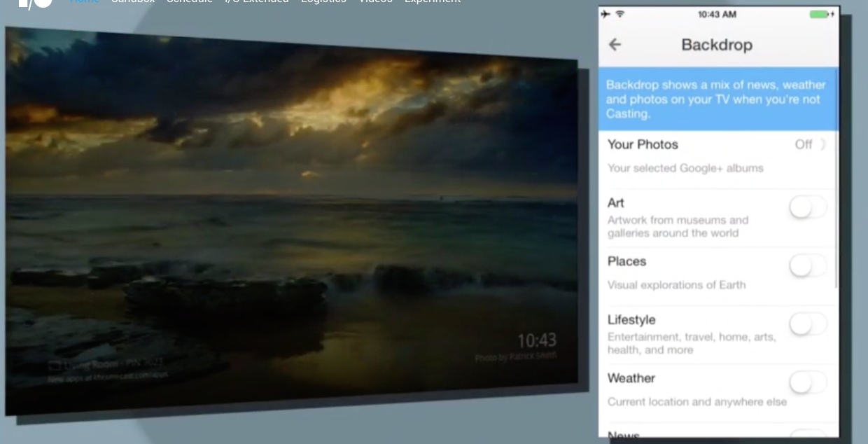Open I/O Extended in the top navigation
868x444 pixels.
[x=256, y=1]
